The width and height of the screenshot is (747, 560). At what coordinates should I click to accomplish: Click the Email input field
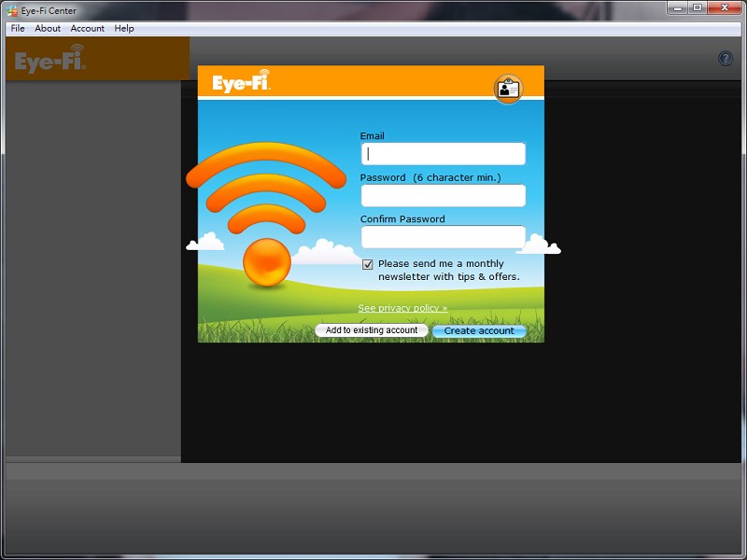pos(443,154)
